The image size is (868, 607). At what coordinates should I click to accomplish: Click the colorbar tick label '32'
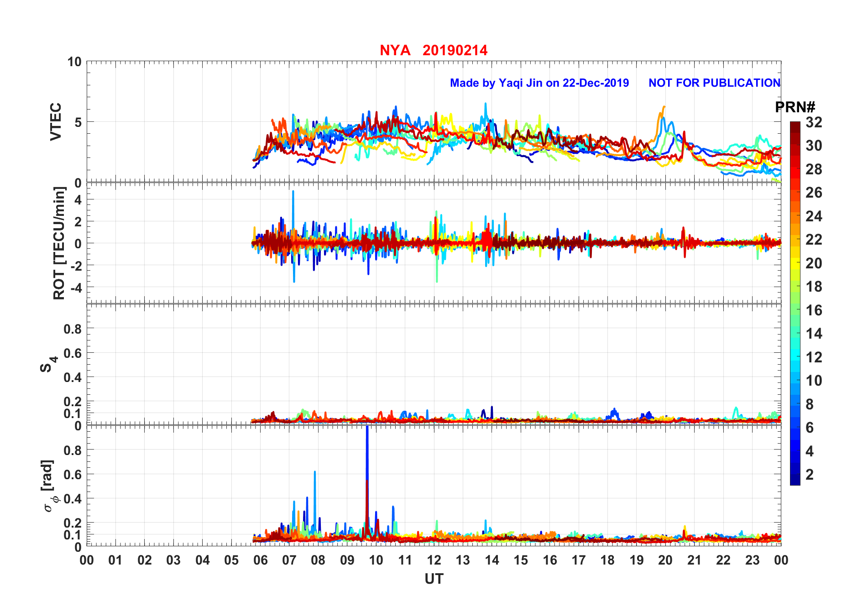(x=814, y=122)
